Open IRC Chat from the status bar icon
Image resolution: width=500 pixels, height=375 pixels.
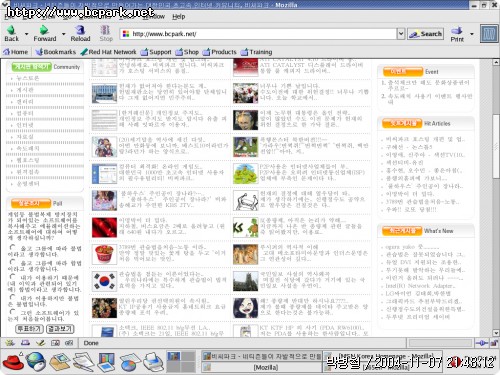coord(69,343)
